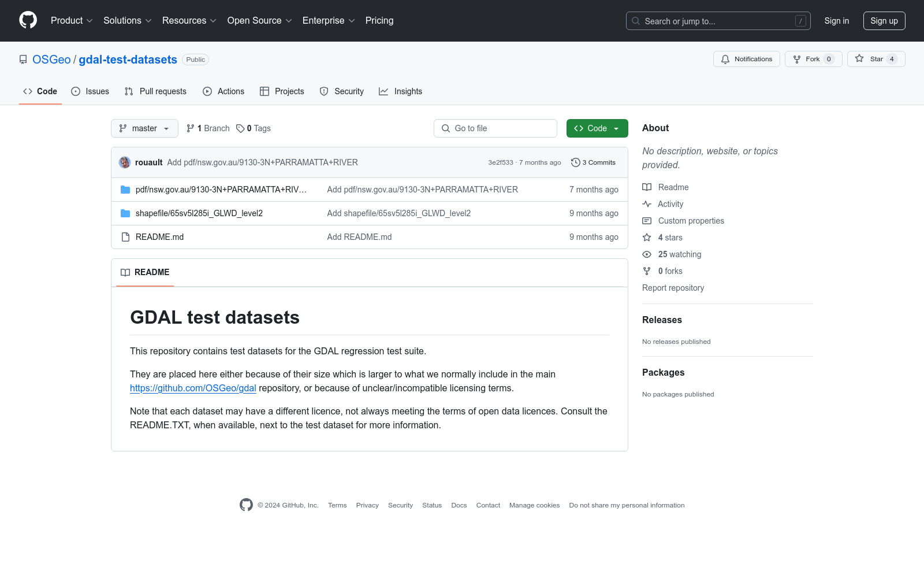Click the GitHub mark in the footer
Image resolution: width=924 pixels, height=578 pixels.
pos(246,505)
